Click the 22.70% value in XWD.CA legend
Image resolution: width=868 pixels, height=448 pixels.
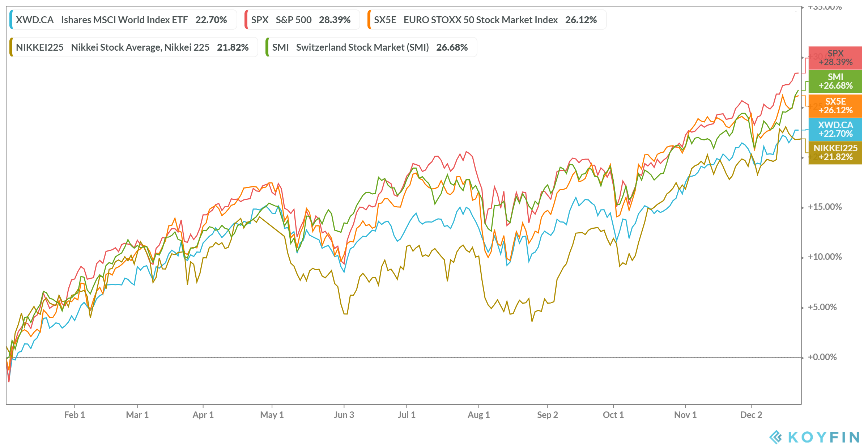[x=211, y=20]
